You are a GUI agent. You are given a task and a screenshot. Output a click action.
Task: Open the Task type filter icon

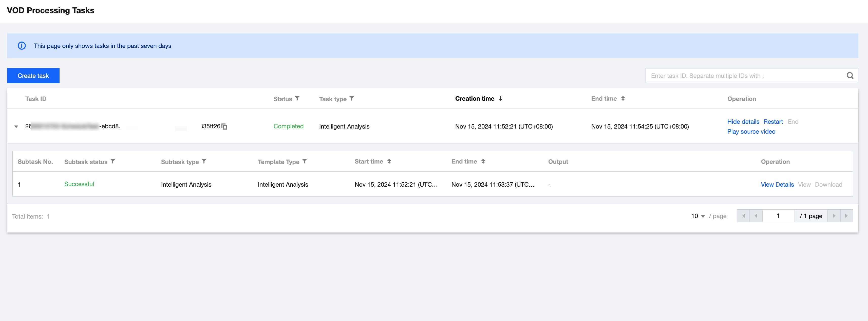click(351, 98)
